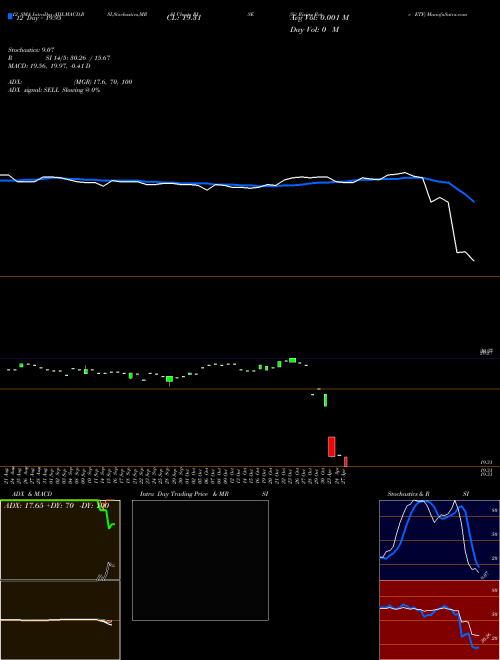Click the 'CL: 19.31' closing price label

point(184,18)
